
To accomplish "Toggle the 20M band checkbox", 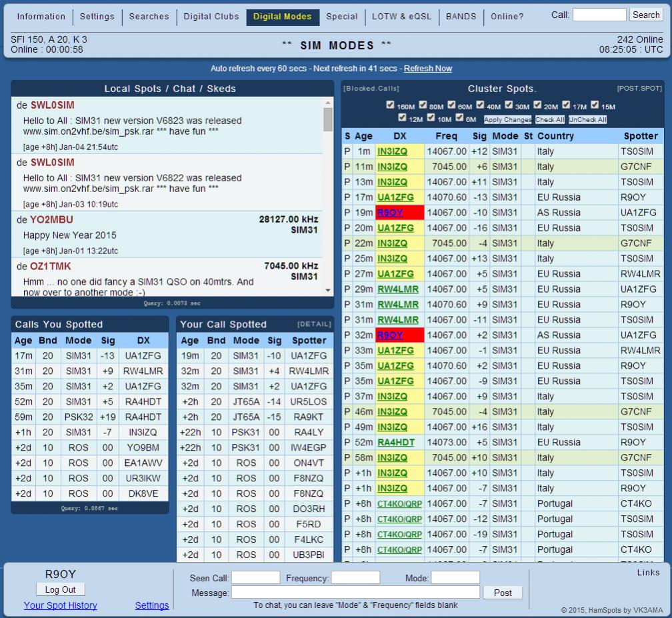I will click(537, 105).
